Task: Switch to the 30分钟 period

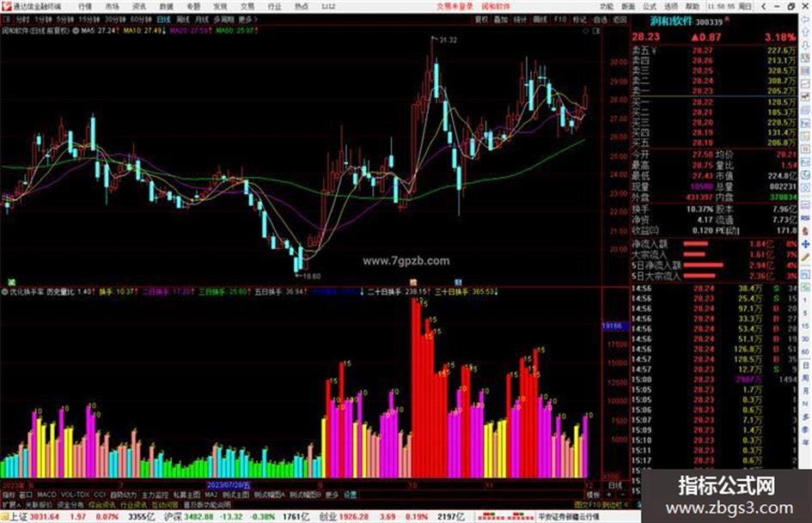Action: tap(115, 19)
